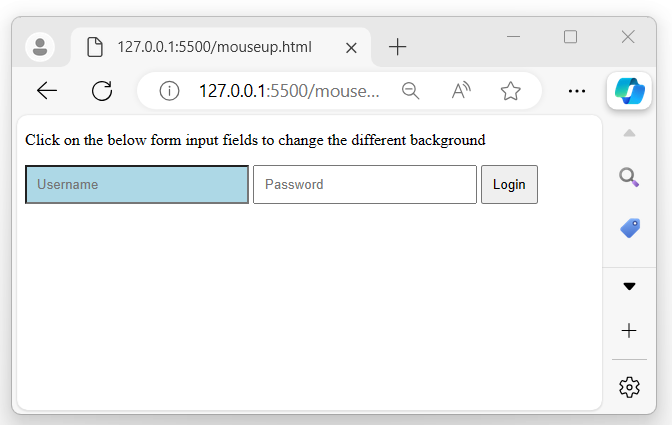Close the mouseup.html tab
This screenshot has width=672, height=425.
(x=351, y=47)
